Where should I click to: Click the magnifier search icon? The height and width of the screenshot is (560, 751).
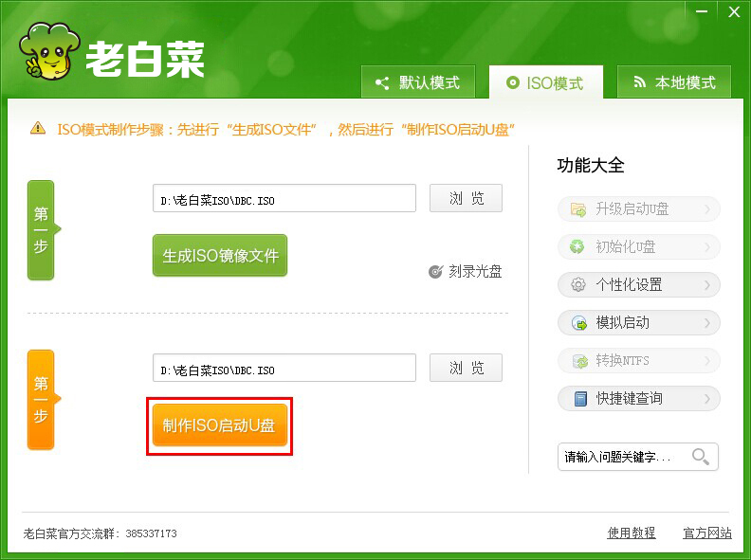pyautogui.click(x=701, y=457)
